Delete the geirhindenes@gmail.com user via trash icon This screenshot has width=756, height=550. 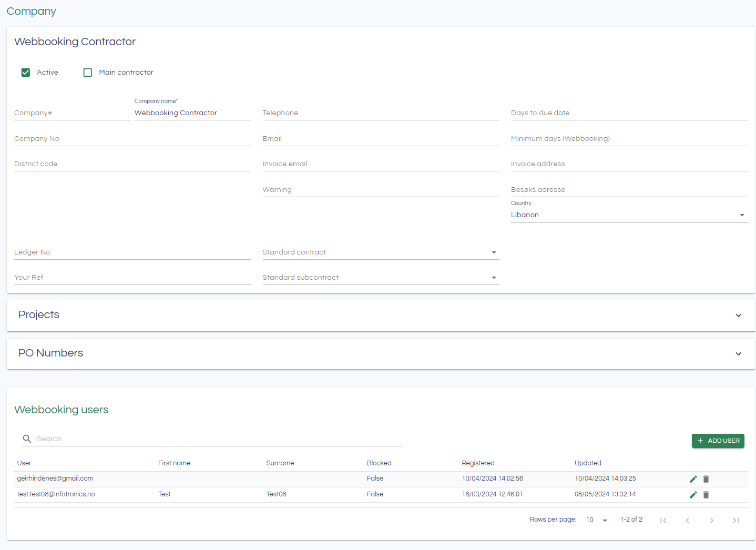[706, 479]
